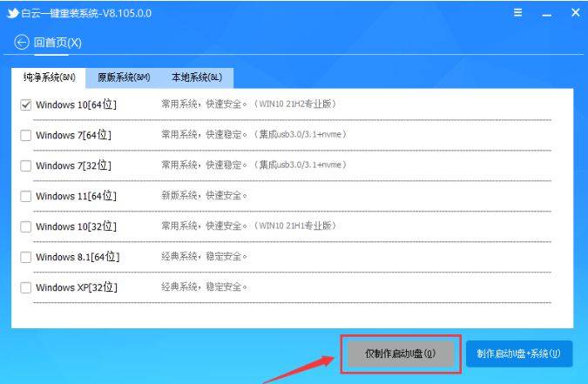Screen dimensions: 588x384
Task: Check the Windows 8.1 64位 box
Action: [x=25, y=257]
